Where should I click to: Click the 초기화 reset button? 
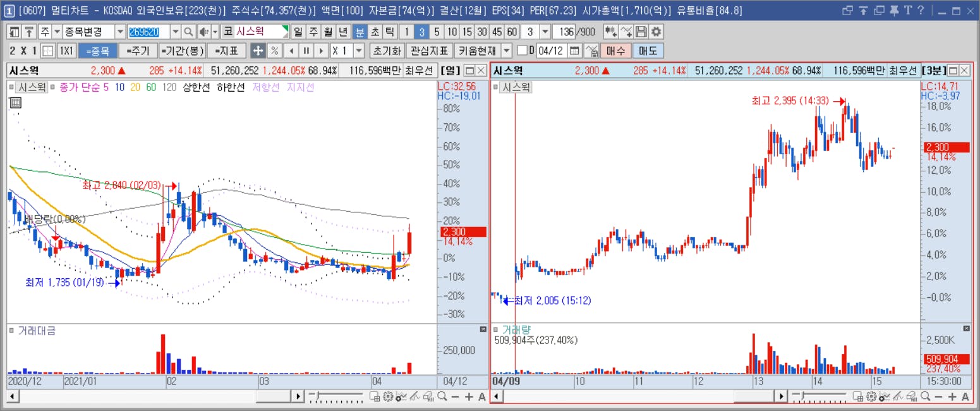tap(386, 51)
